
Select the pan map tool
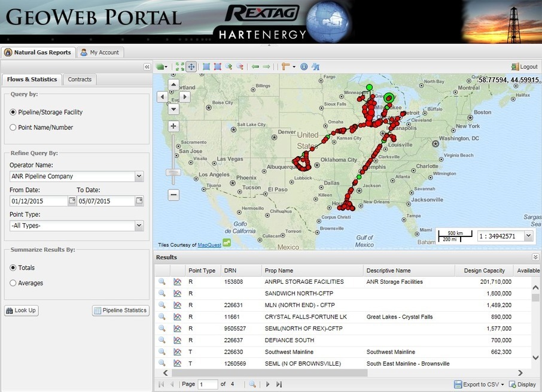(x=191, y=66)
